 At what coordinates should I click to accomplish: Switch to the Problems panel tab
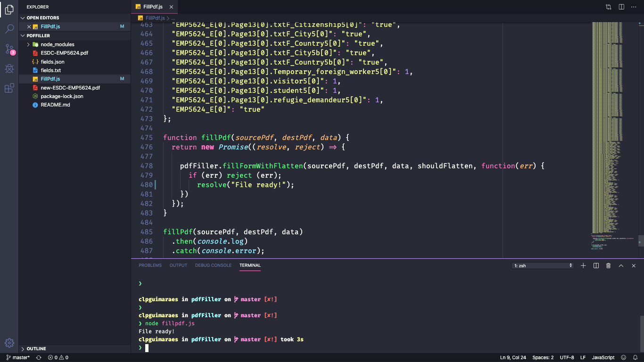coord(150,265)
